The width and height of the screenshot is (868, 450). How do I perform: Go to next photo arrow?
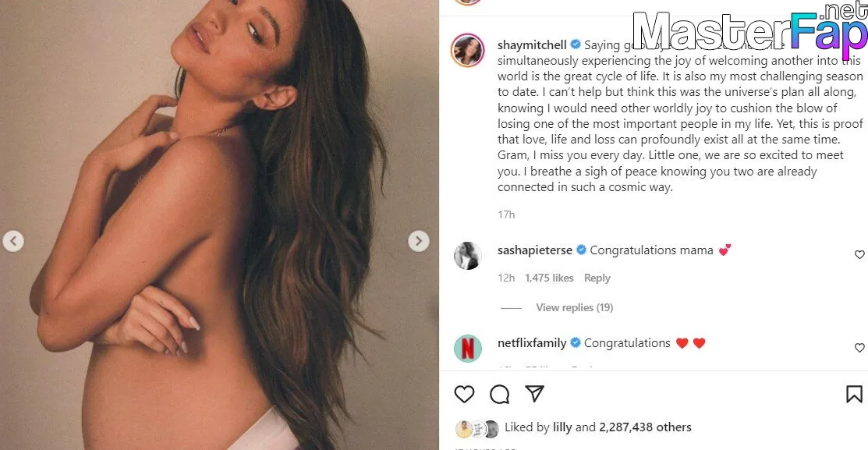(419, 241)
